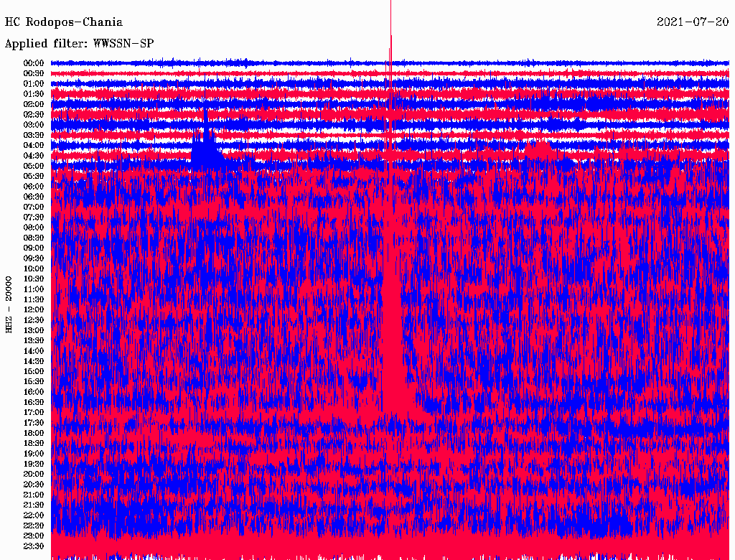Click the 03:00 time label
Viewport: 735px width, 560px height.
pyautogui.click(x=34, y=125)
